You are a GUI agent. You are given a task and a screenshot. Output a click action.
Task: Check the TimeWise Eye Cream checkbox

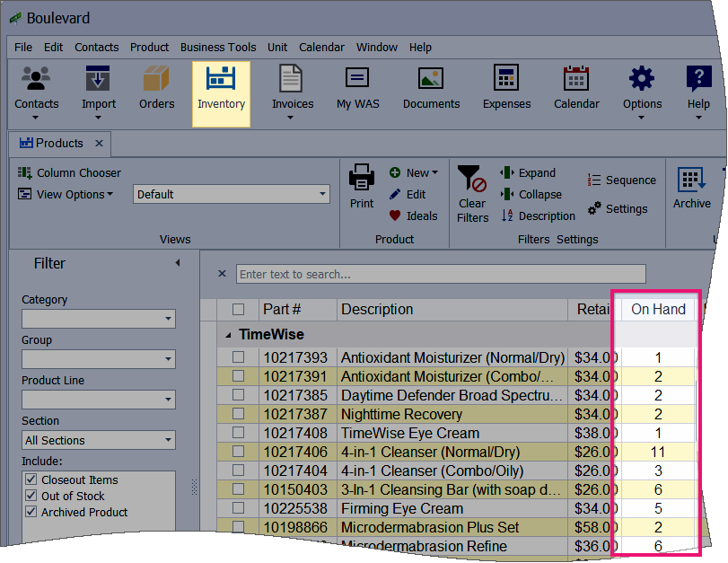(x=238, y=433)
